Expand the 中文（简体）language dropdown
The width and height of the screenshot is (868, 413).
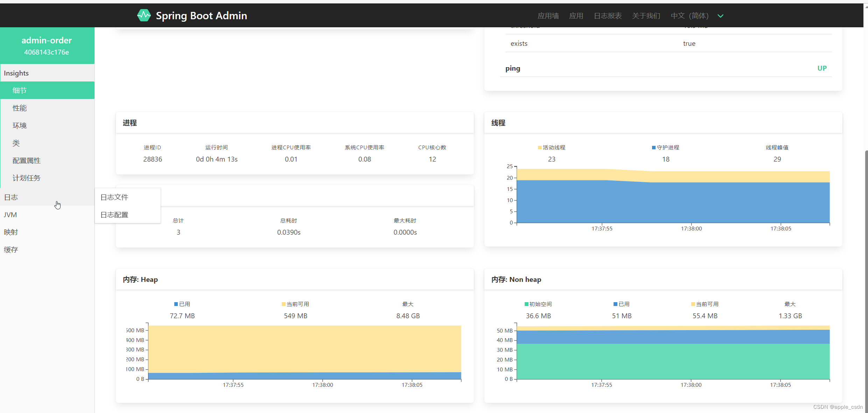click(721, 16)
